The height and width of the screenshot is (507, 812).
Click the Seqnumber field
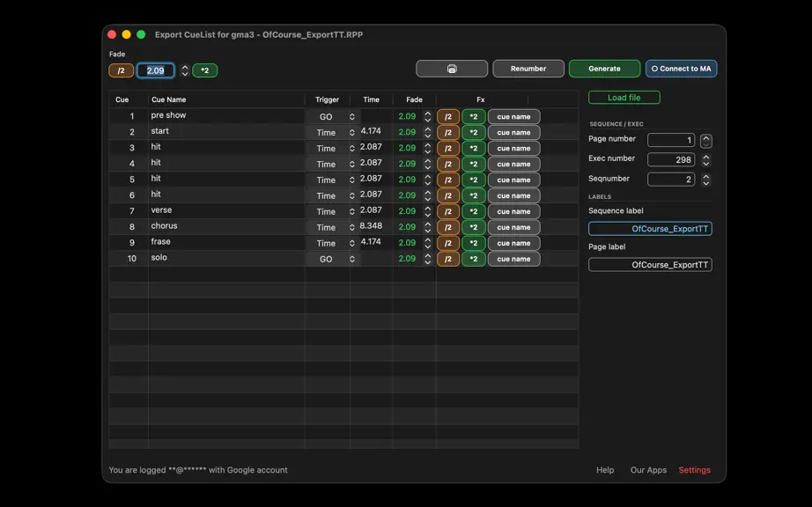click(x=671, y=180)
